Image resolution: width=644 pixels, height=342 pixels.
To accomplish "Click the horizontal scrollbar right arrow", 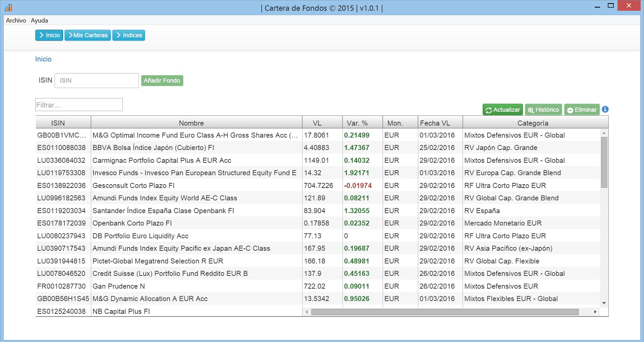I will [595, 311].
